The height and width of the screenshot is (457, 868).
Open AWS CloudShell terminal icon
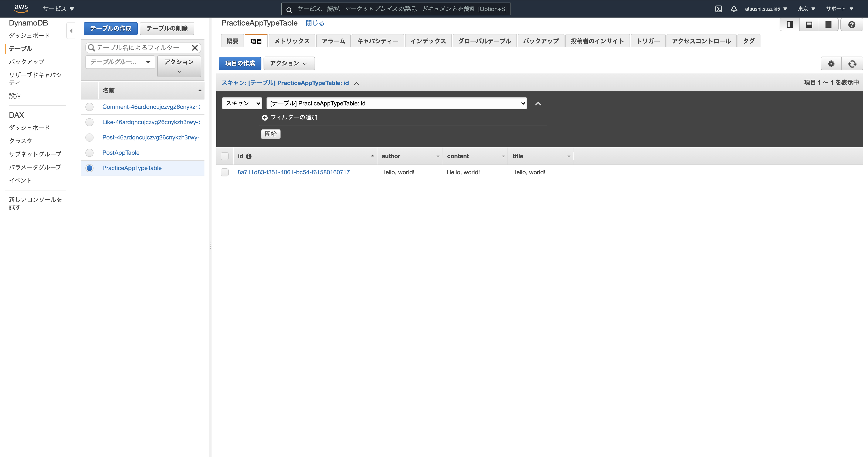(718, 9)
